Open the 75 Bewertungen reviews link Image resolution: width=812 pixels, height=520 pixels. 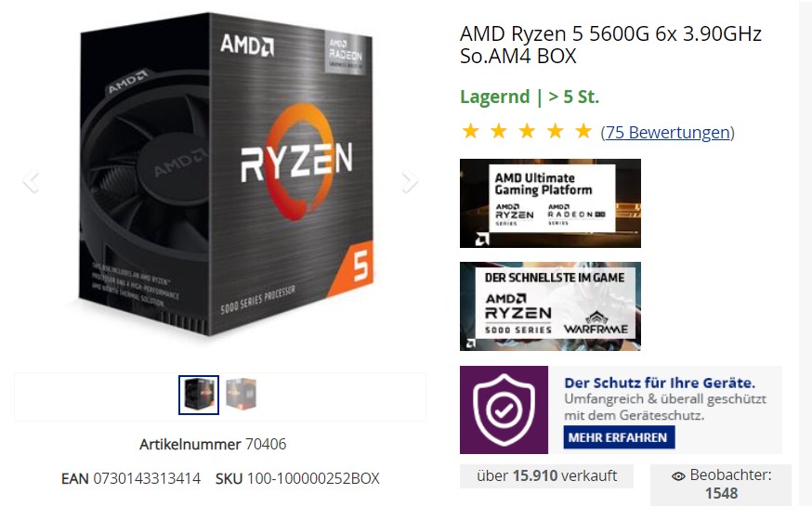click(x=667, y=133)
